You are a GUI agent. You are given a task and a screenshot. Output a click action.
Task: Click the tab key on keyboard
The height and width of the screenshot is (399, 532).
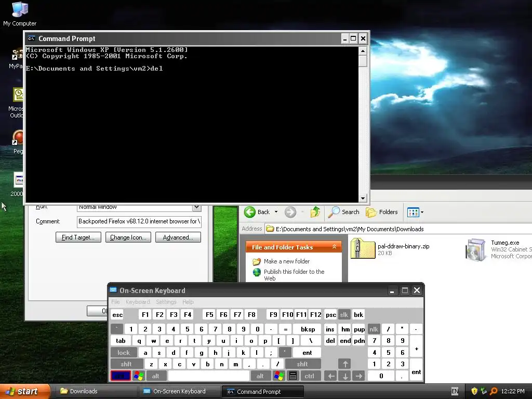(121, 341)
